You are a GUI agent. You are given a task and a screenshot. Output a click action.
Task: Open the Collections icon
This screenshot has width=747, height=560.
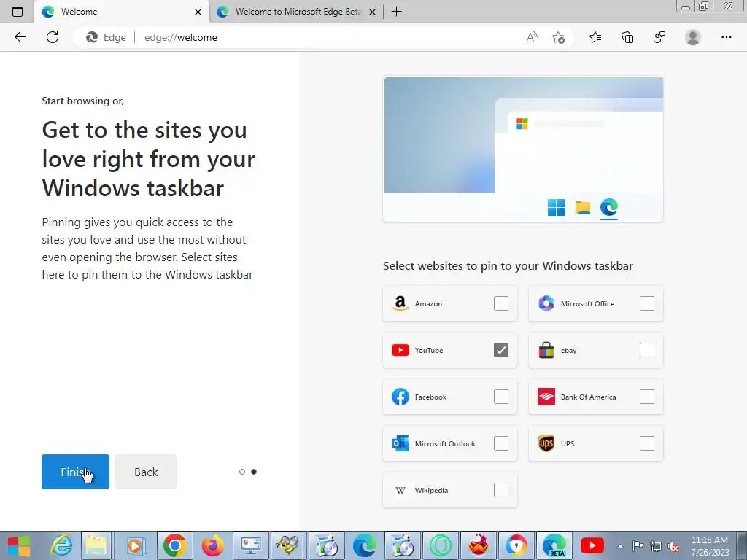(627, 37)
